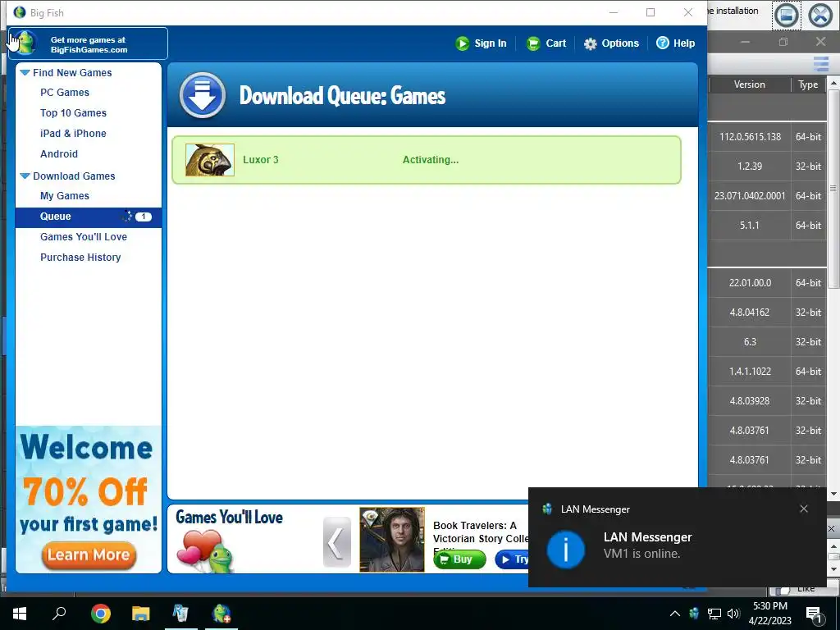The height and width of the screenshot is (630, 840).
Task: Open PC Games
Action: click(x=64, y=92)
